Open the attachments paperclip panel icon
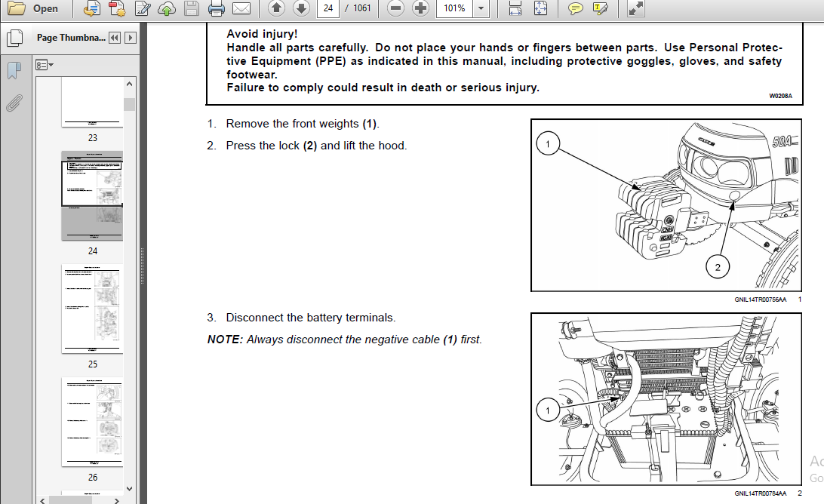 pyautogui.click(x=14, y=103)
